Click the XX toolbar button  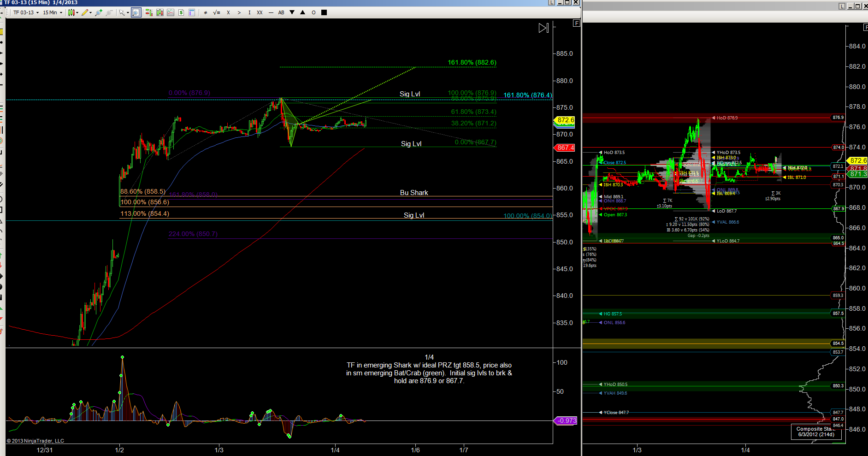point(260,12)
